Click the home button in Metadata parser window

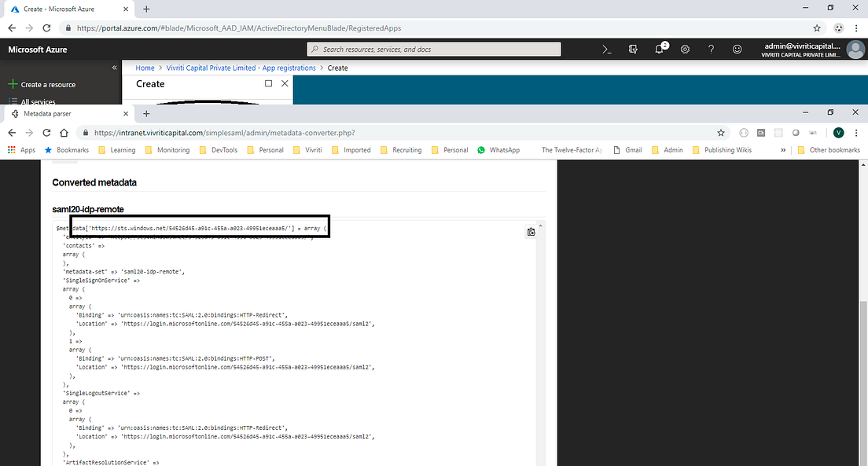coord(64,132)
